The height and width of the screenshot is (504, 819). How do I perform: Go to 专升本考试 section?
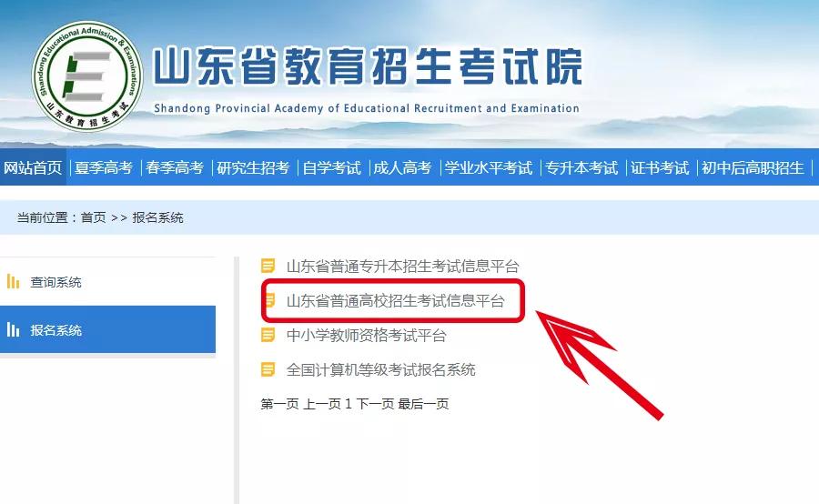(581, 167)
